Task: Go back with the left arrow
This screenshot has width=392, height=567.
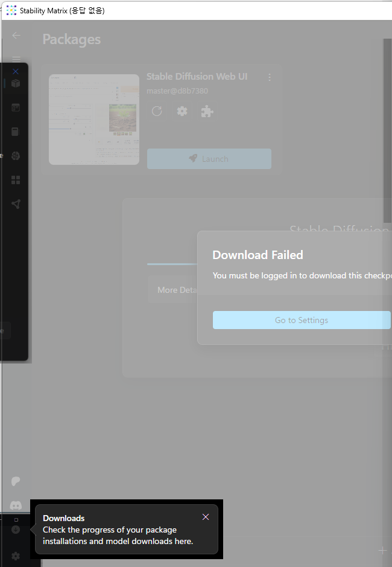Action: (16, 35)
